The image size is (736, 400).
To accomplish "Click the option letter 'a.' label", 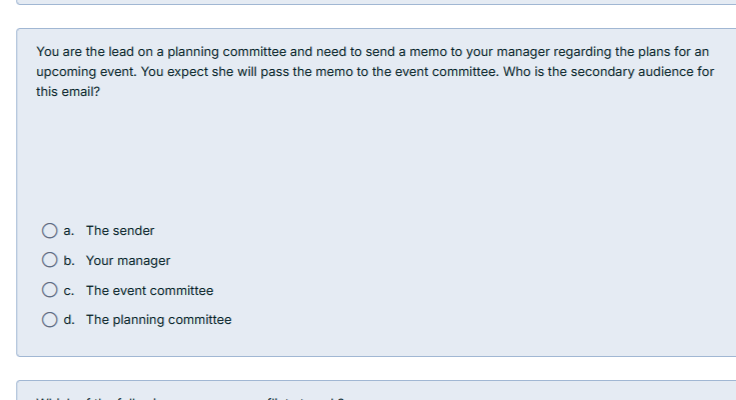I will coord(68,231).
